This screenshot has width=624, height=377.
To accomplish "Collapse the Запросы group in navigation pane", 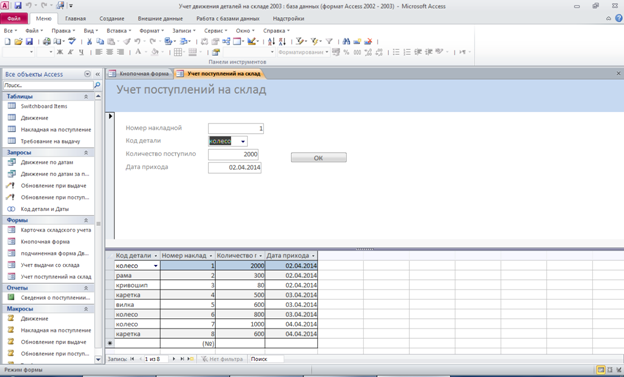I will point(86,152).
